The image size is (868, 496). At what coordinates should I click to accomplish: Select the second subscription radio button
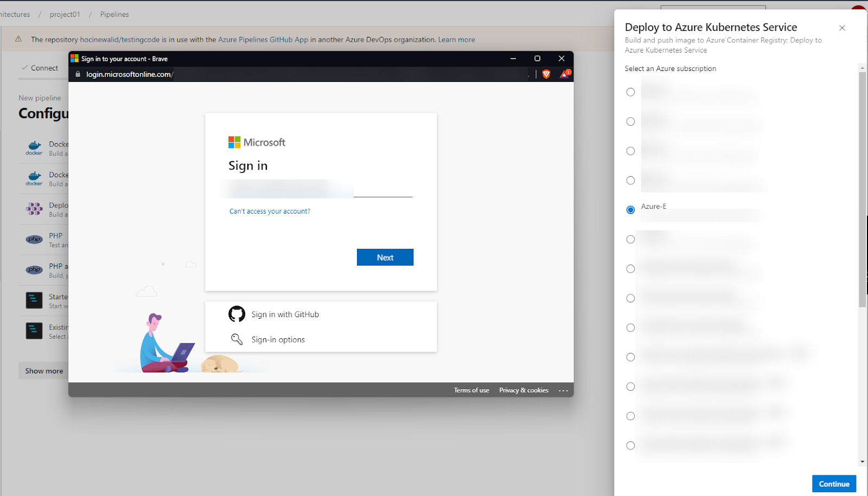coord(630,121)
